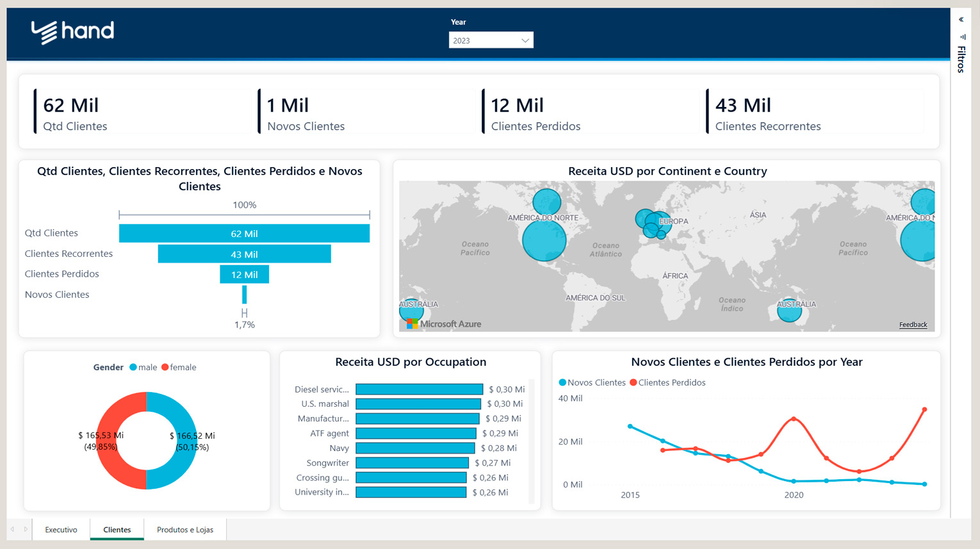Click the Feedback link on map
Image resolution: width=980 pixels, height=549 pixels.
[913, 325]
